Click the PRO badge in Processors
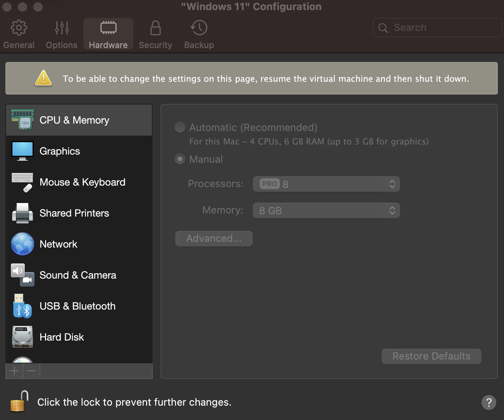Image resolution: width=504 pixels, height=420 pixels. coord(270,184)
